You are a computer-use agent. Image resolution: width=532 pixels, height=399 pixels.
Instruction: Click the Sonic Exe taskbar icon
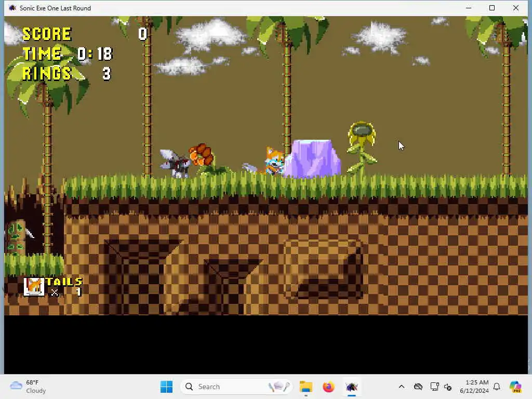[x=352, y=387]
